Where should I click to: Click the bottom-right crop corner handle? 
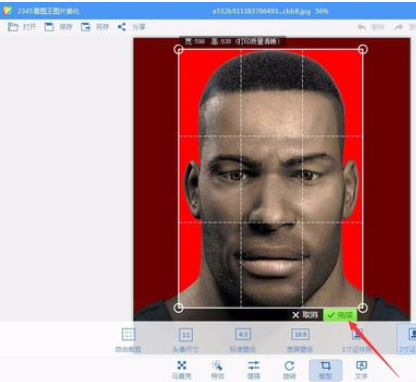point(363,308)
